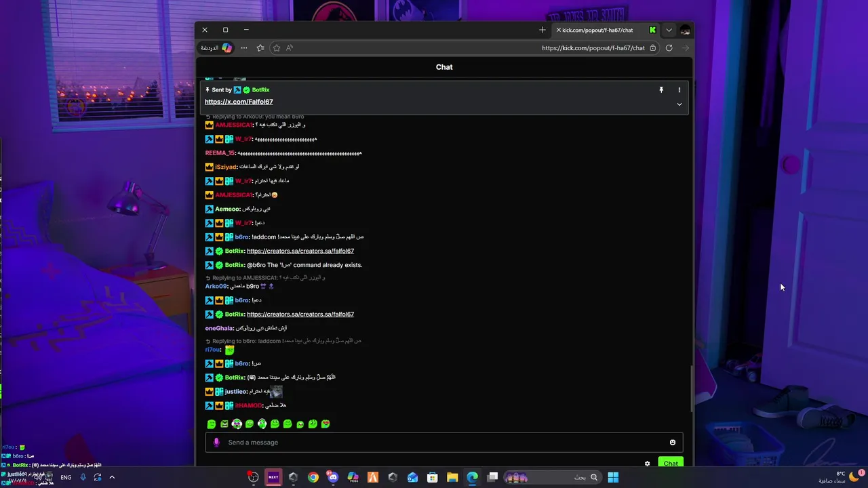The width and height of the screenshot is (868, 488).
Task: Open chat settings gear icon
Action: (647, 464)
